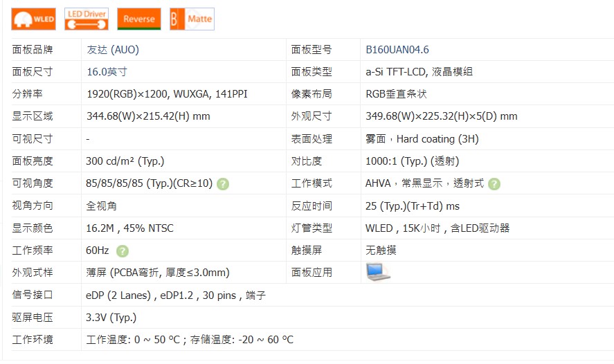Open the B160UAN04.6 model link
The height and width of the screenshot is (364, 614).
(397, 50)
